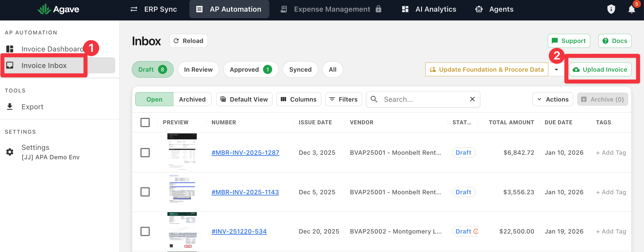Screen dimensions: 644x252
Task: Click the Export download icon
Action: click(10, 107)
